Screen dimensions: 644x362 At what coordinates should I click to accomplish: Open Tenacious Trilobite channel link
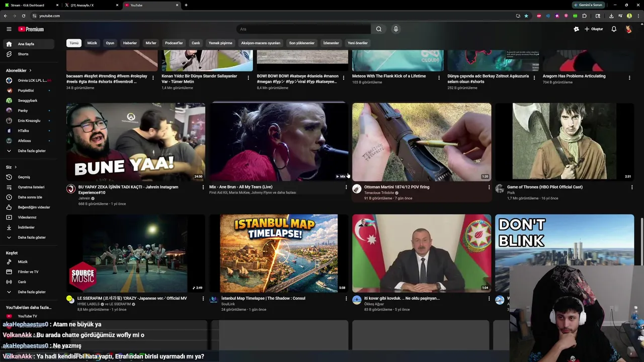tap(379, 193)
